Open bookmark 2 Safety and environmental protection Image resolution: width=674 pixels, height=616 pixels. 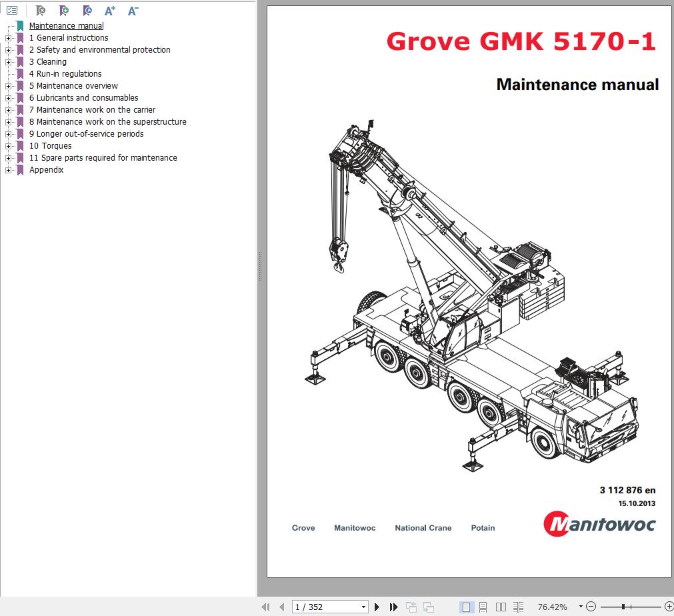tap(100, 50)
